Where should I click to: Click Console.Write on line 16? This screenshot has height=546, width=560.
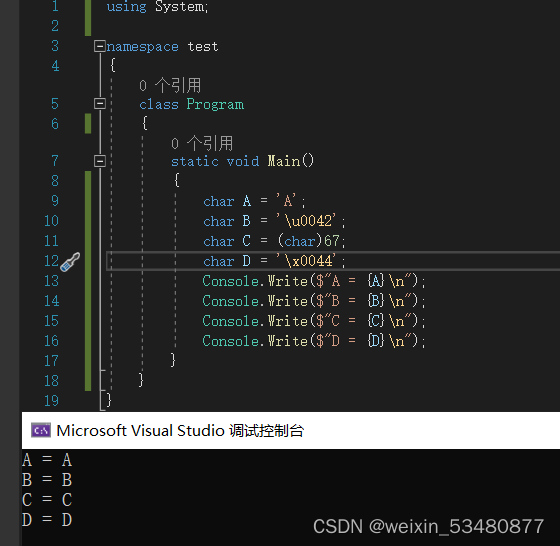coord(255,341)
